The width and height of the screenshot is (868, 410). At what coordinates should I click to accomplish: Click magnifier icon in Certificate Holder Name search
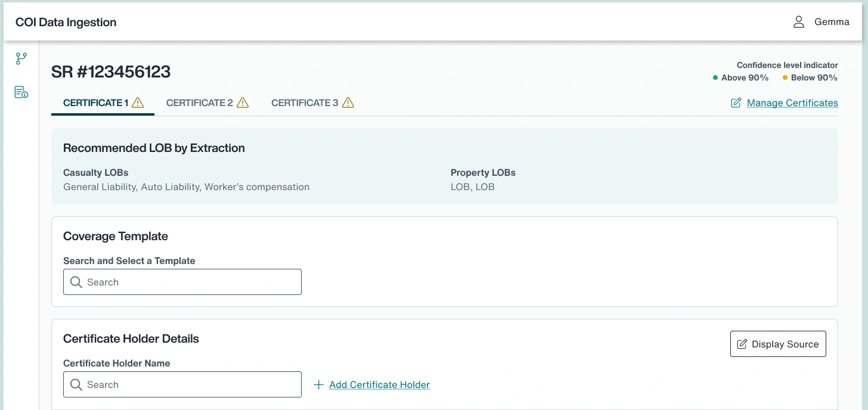[76, 384]
